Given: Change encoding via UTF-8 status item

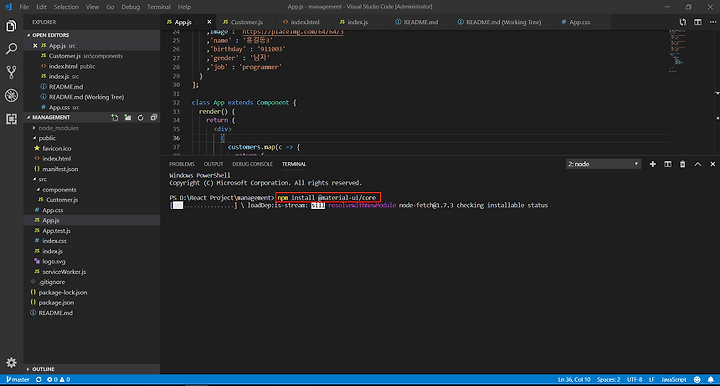Looking at the screenshot, I should point(635,380).
